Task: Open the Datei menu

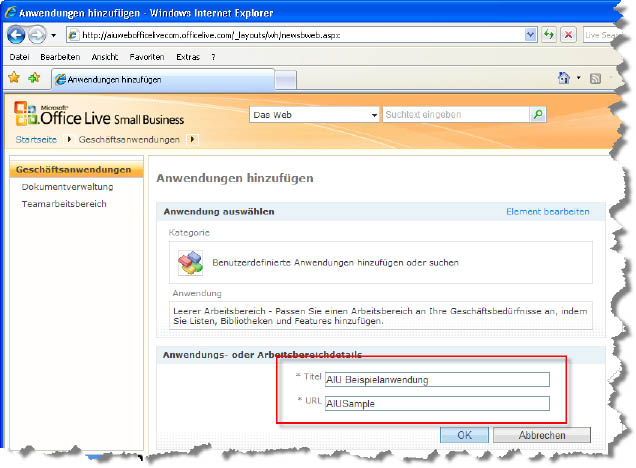Action: coord(19,57)
